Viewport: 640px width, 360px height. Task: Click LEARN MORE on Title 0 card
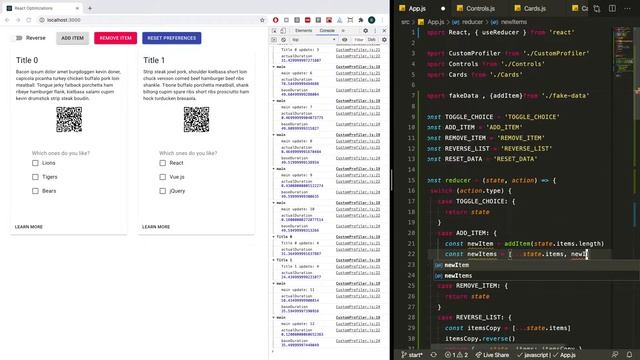pos(29,227)
